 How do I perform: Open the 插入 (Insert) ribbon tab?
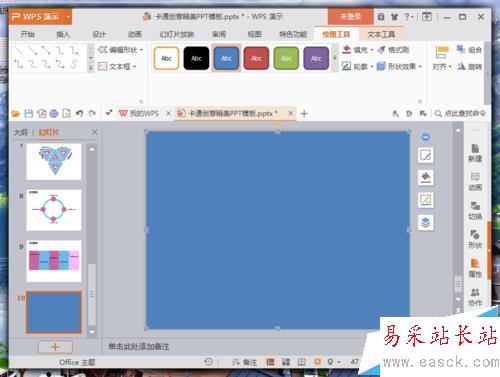click(x=63, y=34)
